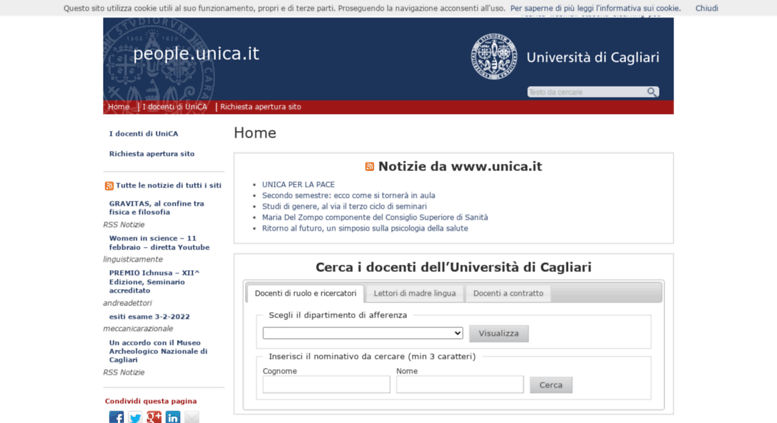Screen dimensions: 777x423
Task: Open the department selection dropdown
Action: point(363,333)
